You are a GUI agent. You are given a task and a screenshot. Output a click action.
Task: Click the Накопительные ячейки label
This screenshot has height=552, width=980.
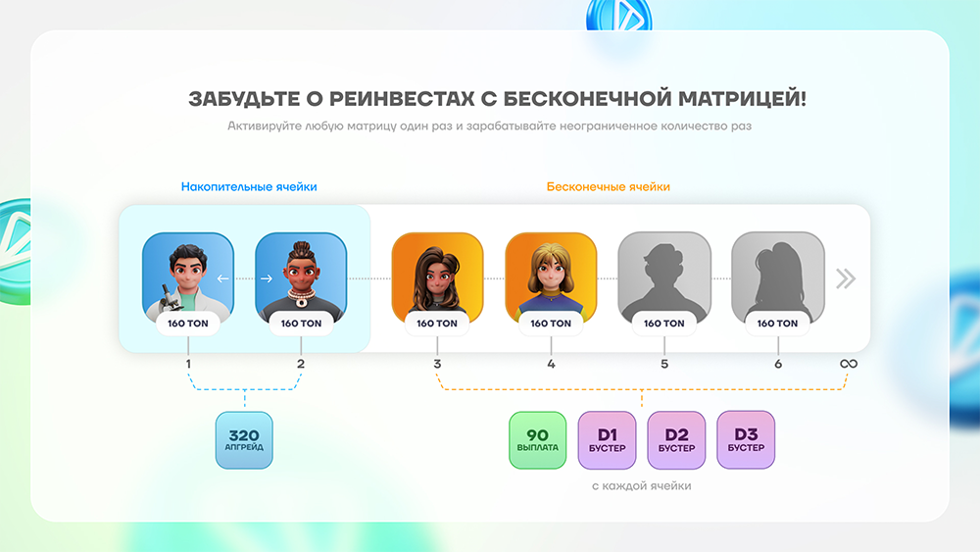tap(249, 187)
